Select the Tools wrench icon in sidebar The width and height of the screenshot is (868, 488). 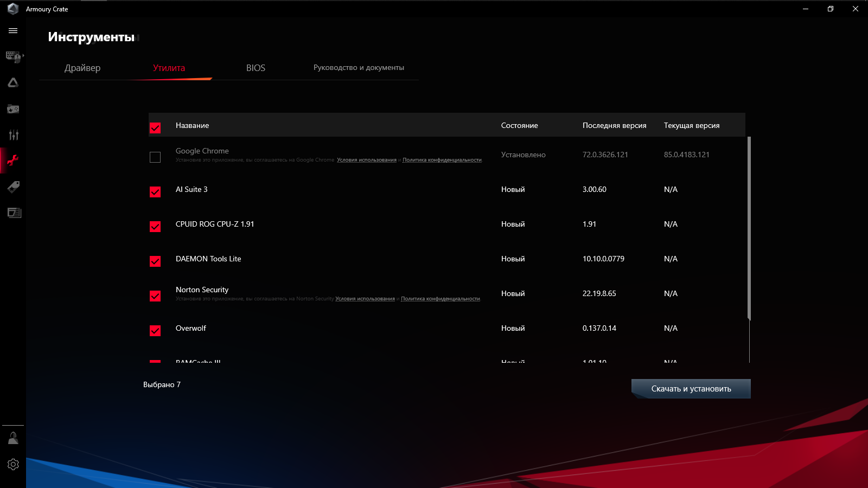click(13, 160)
